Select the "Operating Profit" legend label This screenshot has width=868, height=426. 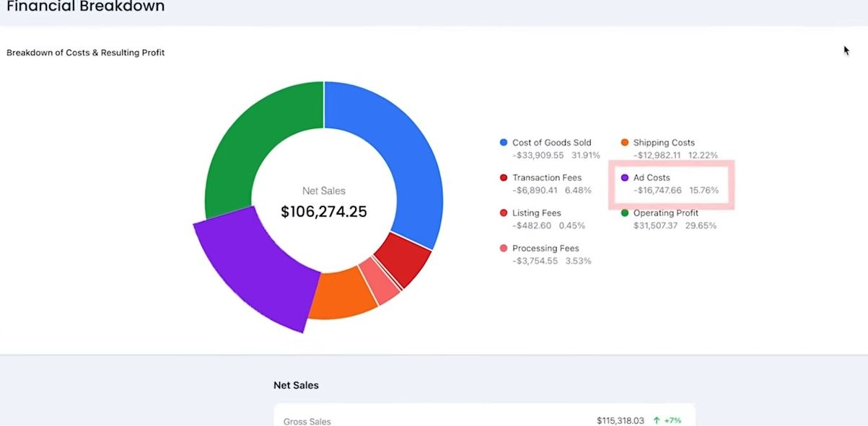coord(665,213)
